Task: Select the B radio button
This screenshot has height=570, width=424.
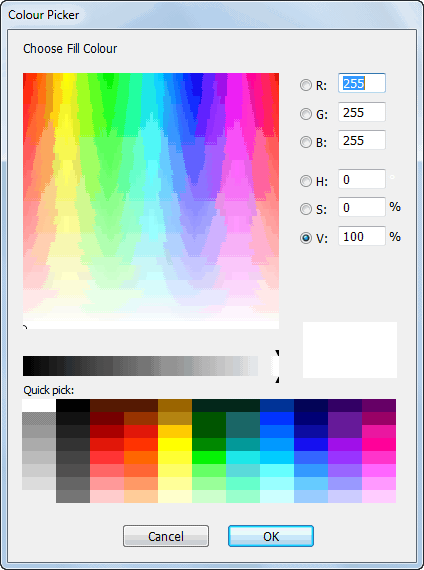Action: tap(306, 142)
